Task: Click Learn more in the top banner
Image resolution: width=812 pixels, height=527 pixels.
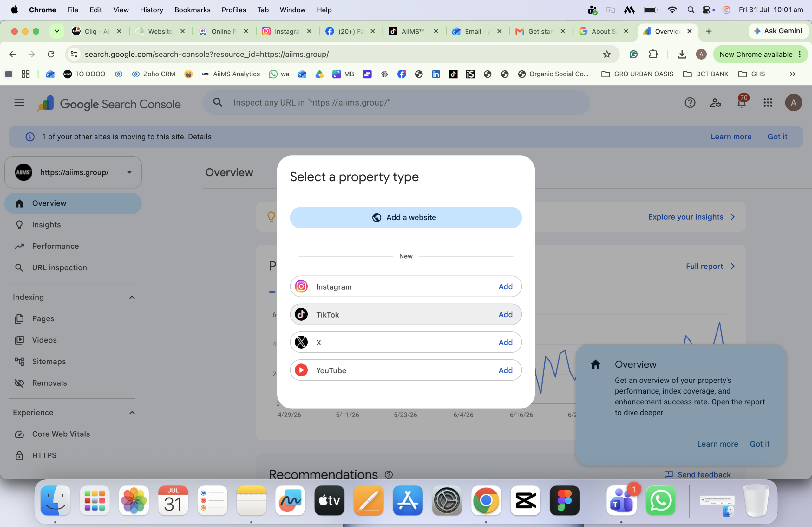Action: click(x=731, y=137)
